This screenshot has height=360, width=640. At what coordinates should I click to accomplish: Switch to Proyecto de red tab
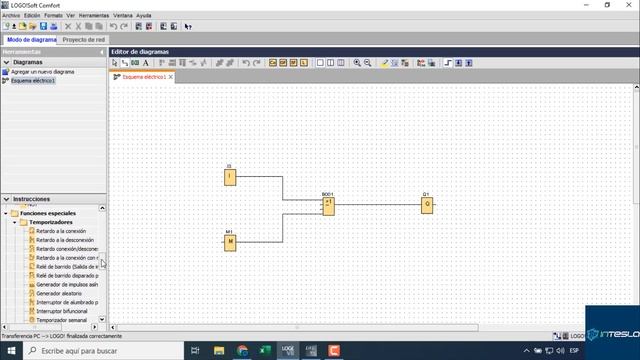(x=84, y=40)
